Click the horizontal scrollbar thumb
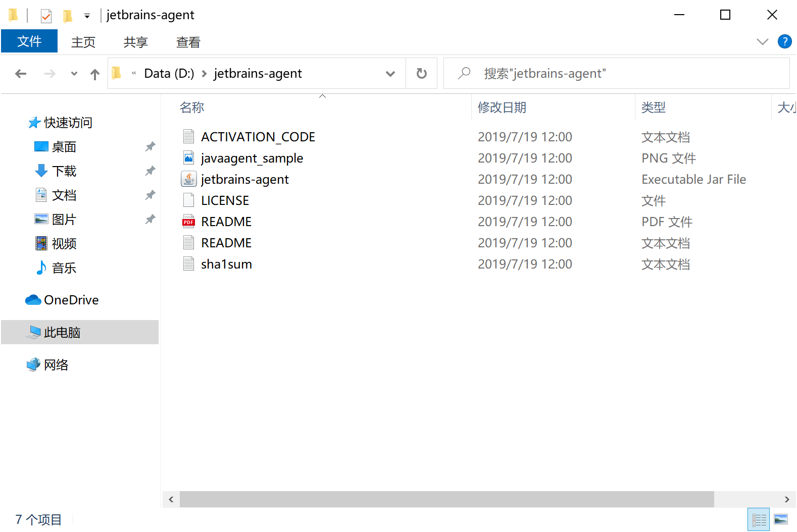 (x=447, y=499)
